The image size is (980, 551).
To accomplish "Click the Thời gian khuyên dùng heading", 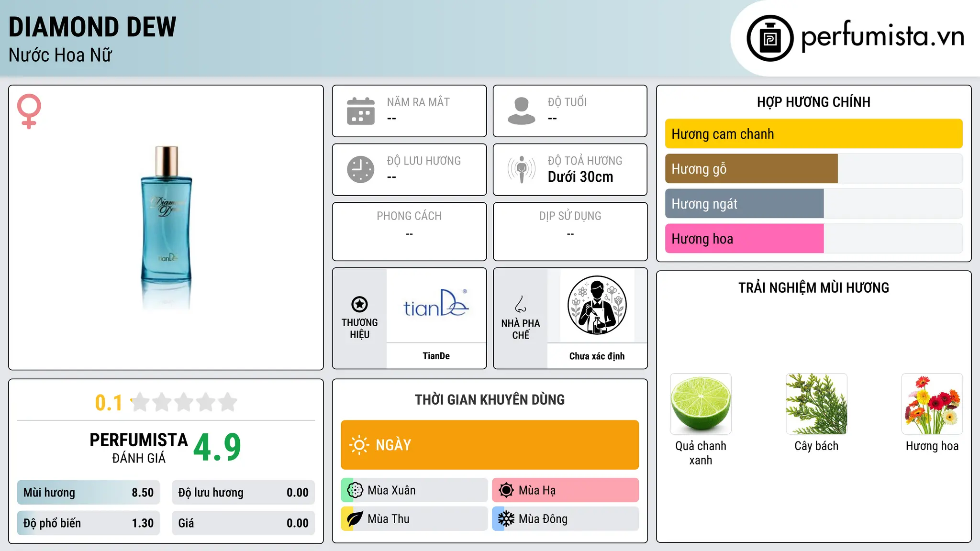I will click(490, 399).
